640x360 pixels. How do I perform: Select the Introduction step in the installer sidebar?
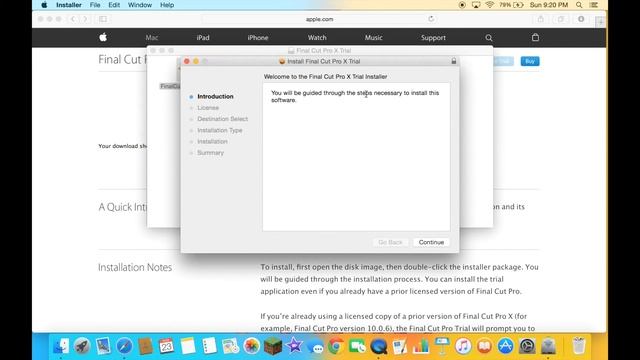click(x=215, y=96)
